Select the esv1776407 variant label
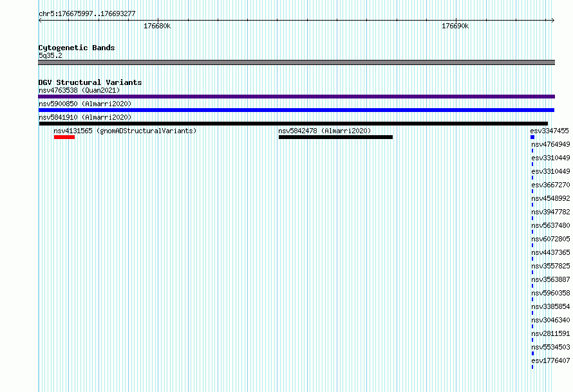The width and height of the screenshot is (573, 392). [550, 360]
